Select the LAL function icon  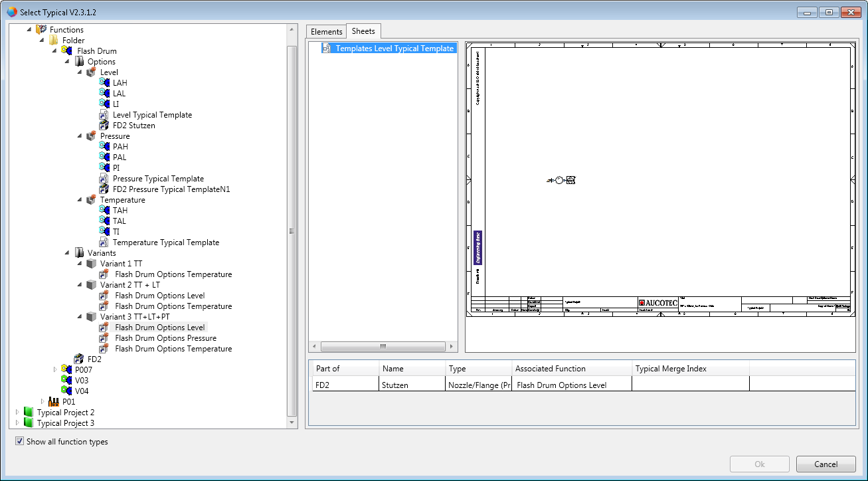point(104,94)
